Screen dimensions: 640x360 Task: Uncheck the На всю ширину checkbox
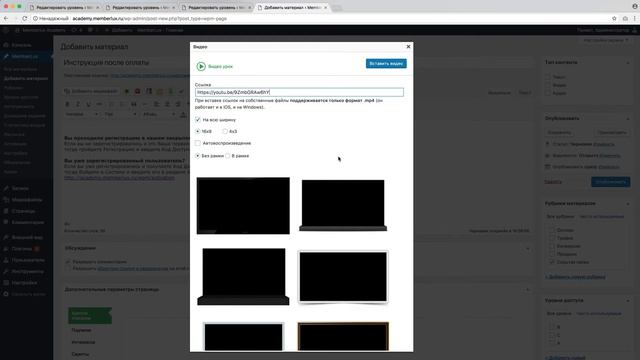(x=198, y=120)
